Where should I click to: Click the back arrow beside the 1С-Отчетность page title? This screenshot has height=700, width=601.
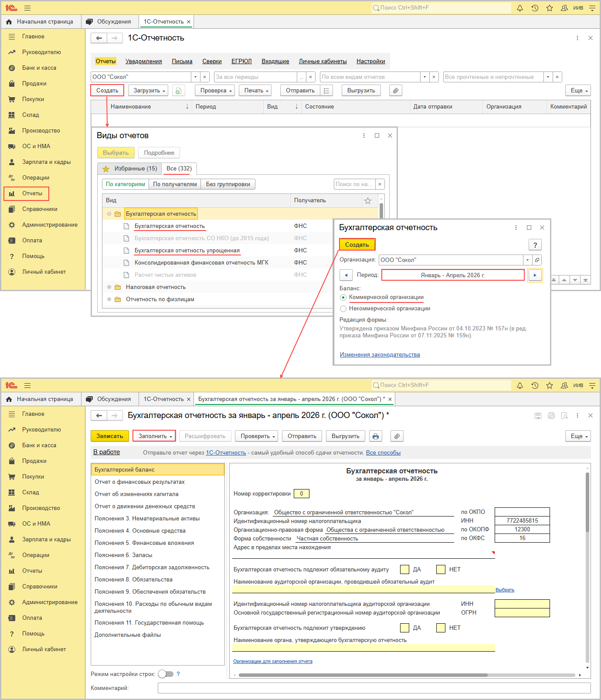(x=99, y=38)
